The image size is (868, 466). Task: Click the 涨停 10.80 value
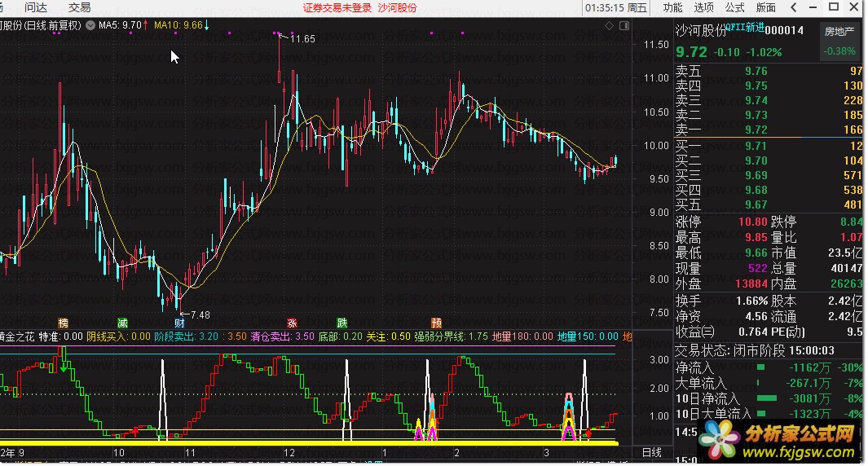pyautogui.click(x=753, y=222)
